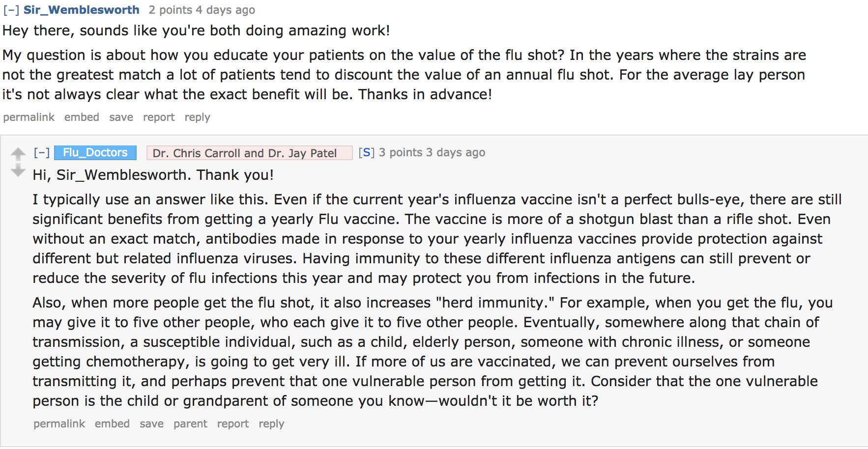The width and height of the screenshot is (868, 449).
Task: Downvote the Flu_Doctors reply
Action: 18,170
